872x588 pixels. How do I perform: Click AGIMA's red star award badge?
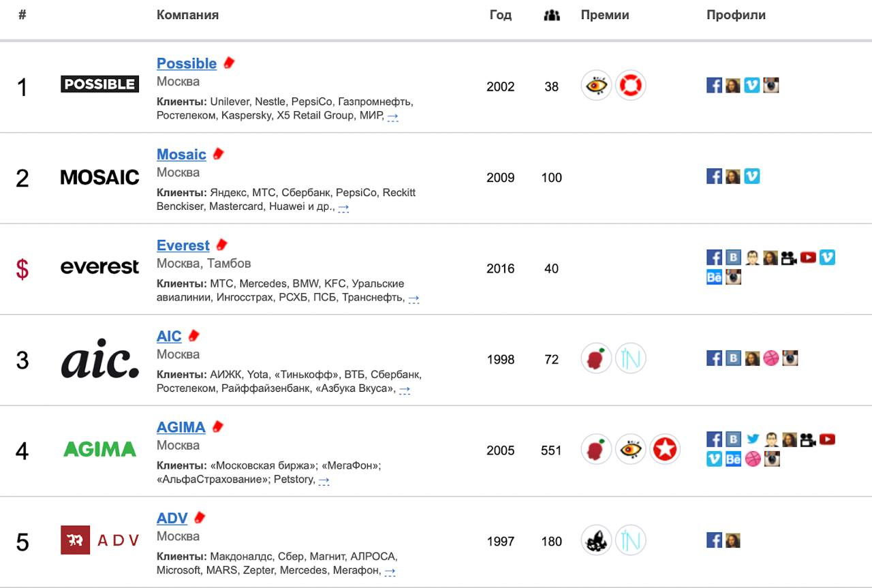(x=664, y=450)
